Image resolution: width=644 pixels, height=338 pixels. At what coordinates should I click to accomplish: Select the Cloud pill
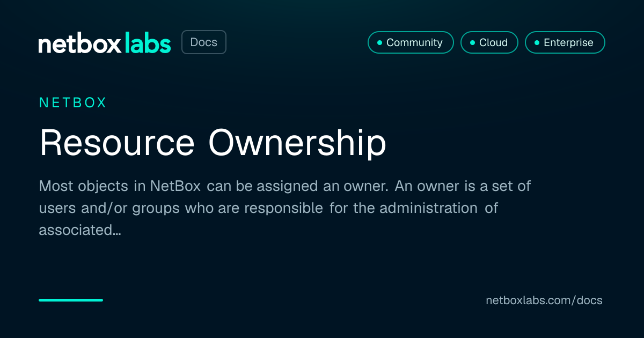[489, 42]
